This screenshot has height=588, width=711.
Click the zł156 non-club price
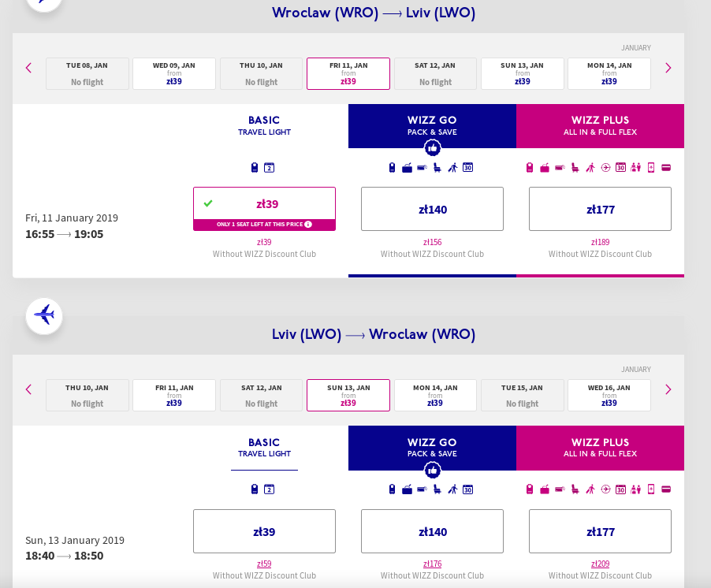tap(432, 242)
